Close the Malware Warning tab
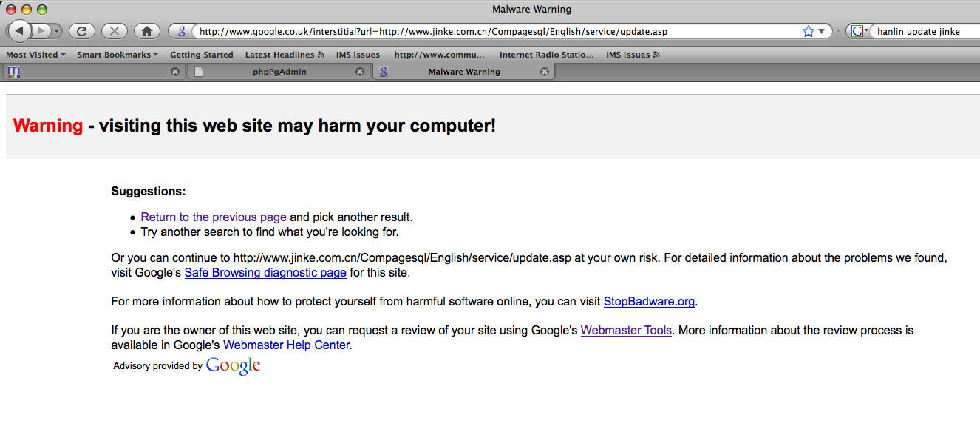The height and width of the screenshot is (429, 980). click(545, 72)
